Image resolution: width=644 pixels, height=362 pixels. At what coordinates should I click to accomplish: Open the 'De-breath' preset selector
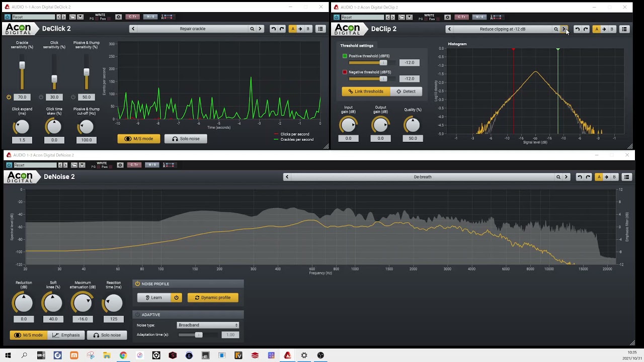pyautogui.click(x=422, y=177)
